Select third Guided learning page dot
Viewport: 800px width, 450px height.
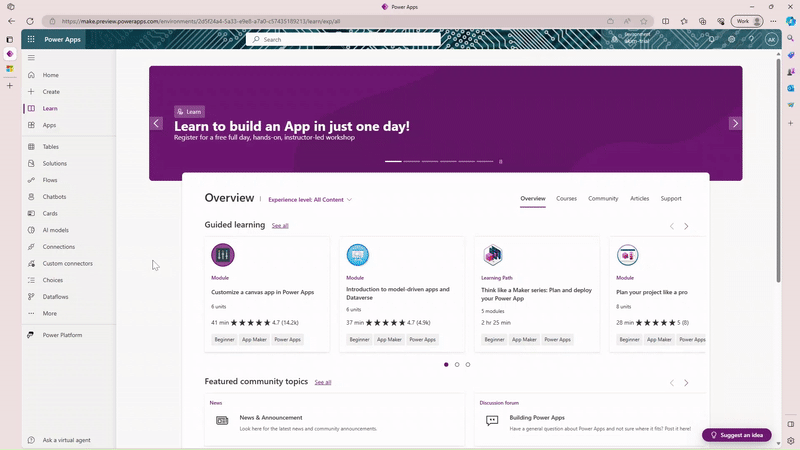468,364
